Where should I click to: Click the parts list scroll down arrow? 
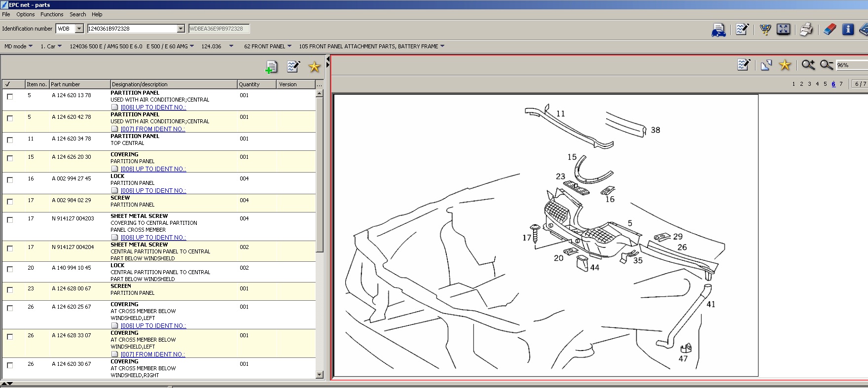pyautogui.click(x=319, y=375)
